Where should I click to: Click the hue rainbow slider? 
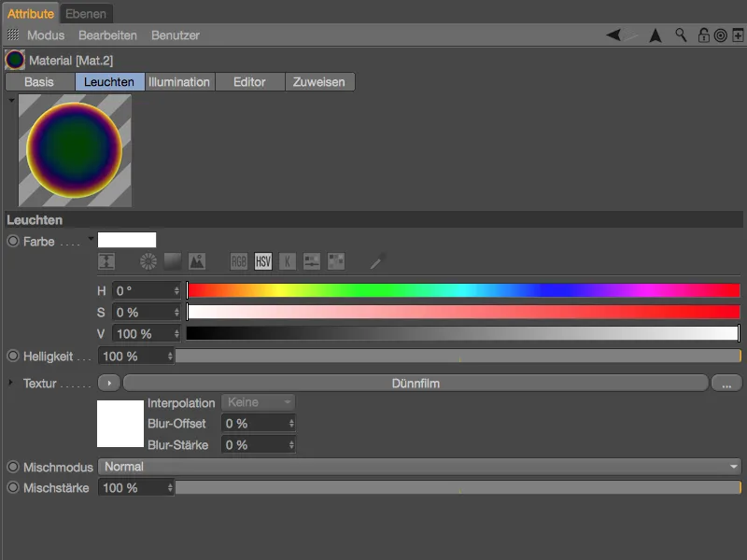click(x=463, y=290)
